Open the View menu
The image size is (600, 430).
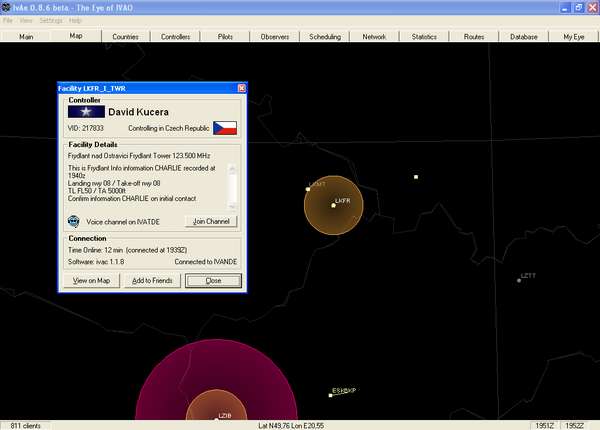[26, 20]
